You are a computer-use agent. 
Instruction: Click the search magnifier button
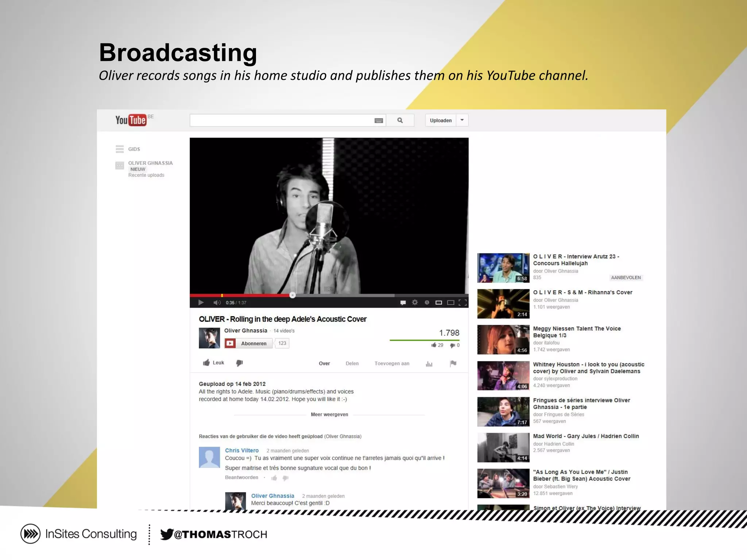[400, 120]
